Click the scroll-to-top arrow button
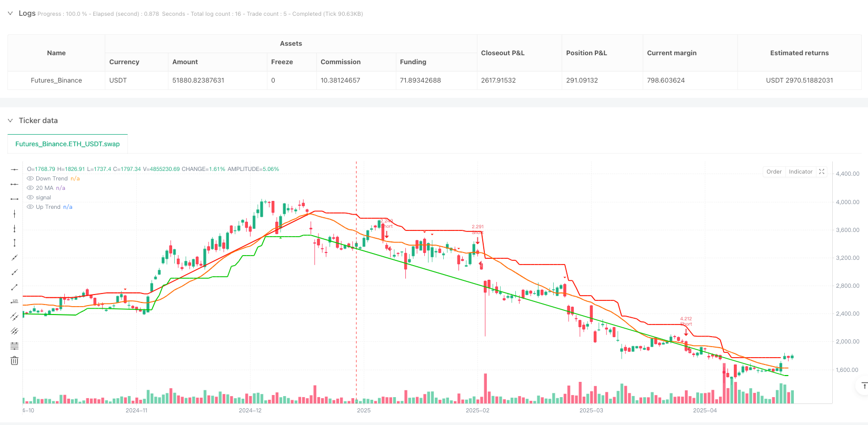 coord(864,386)
